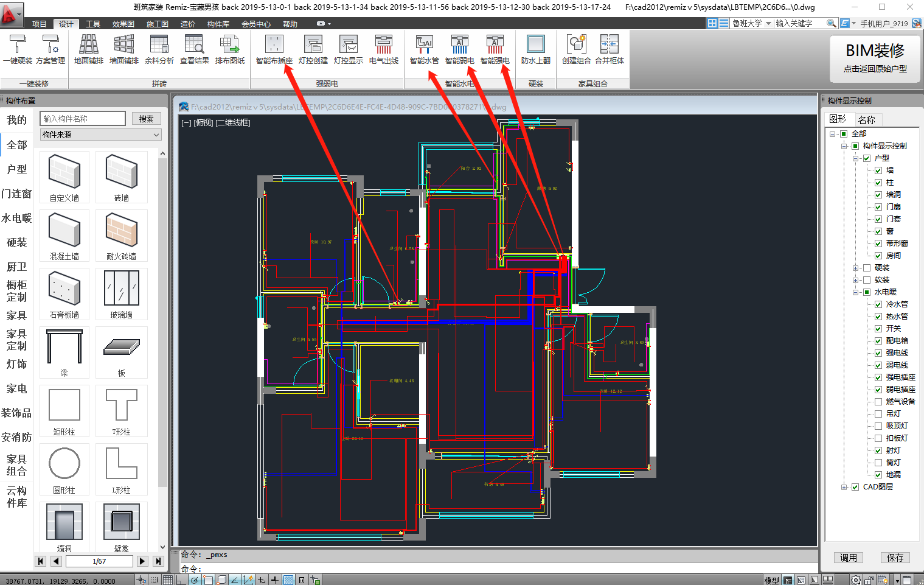Go to next page of components
Screen dimensions: 924x585
coord(142,561)
